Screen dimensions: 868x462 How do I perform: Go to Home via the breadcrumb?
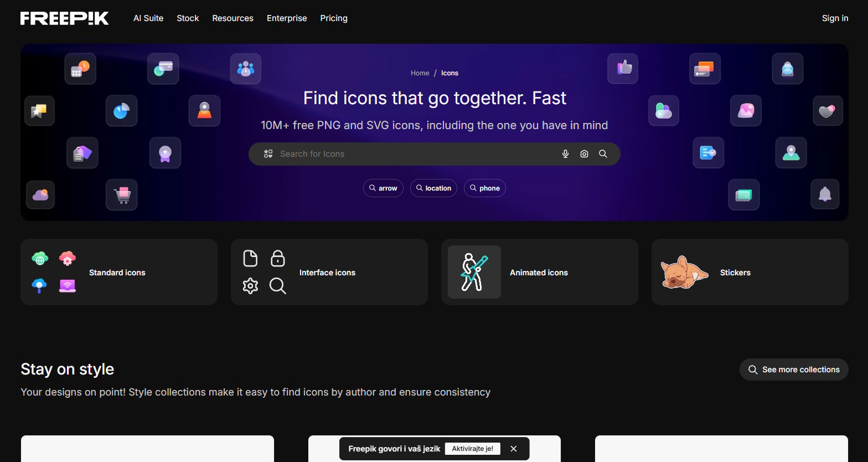coord(420,73)
